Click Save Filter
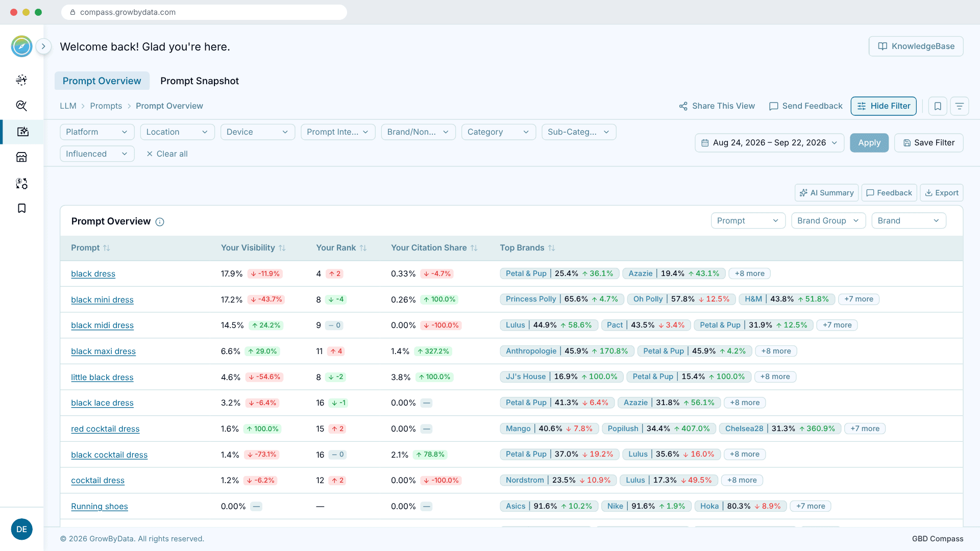This screenshot has height=551, width=980. click(929, 143)
